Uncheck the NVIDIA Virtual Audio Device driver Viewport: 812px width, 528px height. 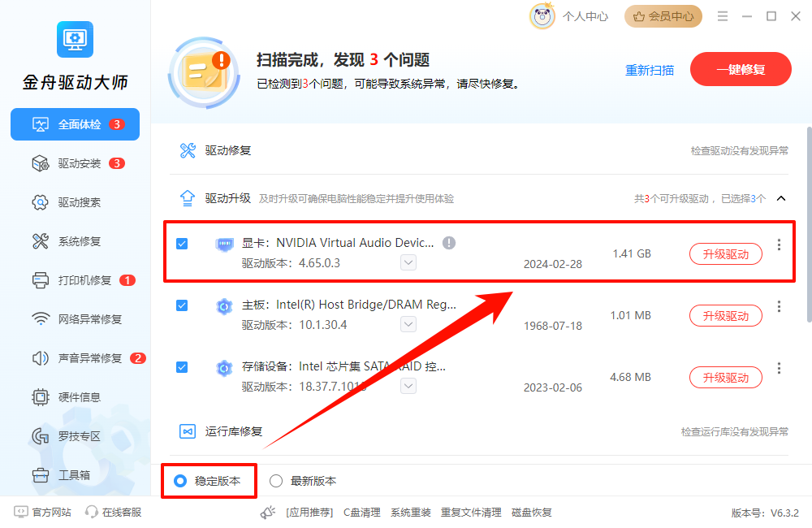coord(181,243)
